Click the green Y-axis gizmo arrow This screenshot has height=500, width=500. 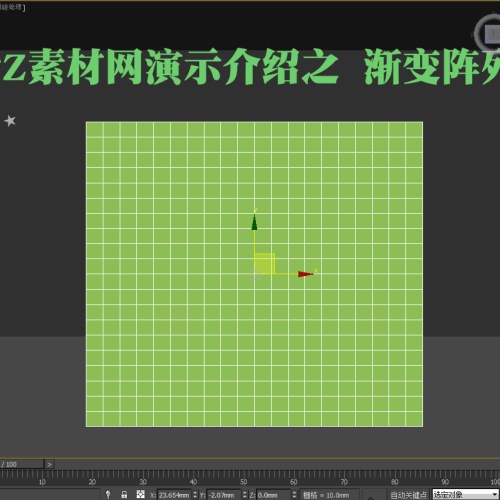click(255, 222)
